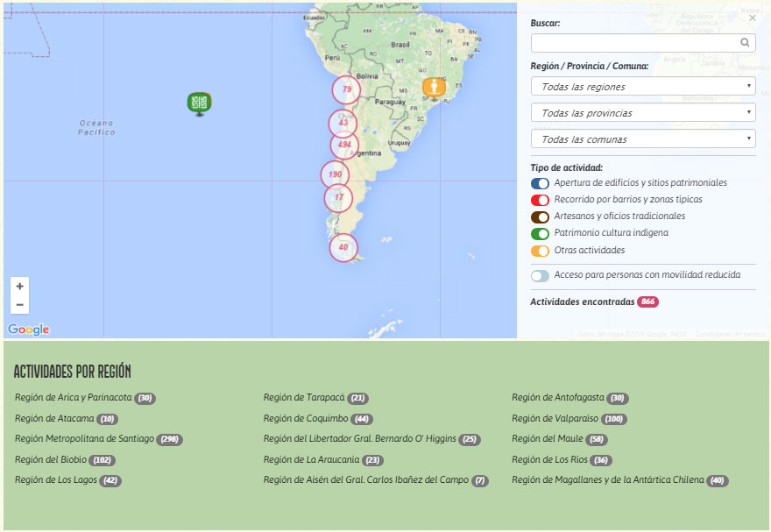Toggle Patrimonio cultura indígena filter

tap(540, 234)
